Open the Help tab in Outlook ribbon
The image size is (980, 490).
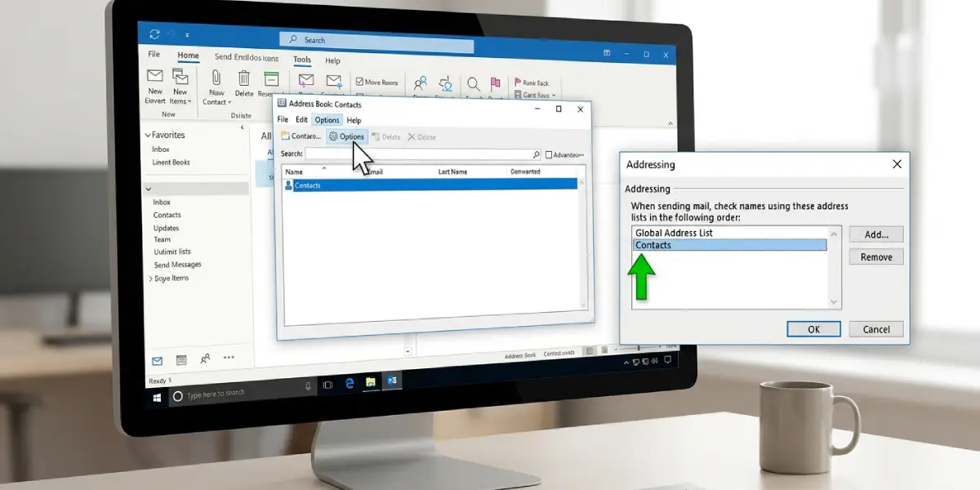[332, 60]
